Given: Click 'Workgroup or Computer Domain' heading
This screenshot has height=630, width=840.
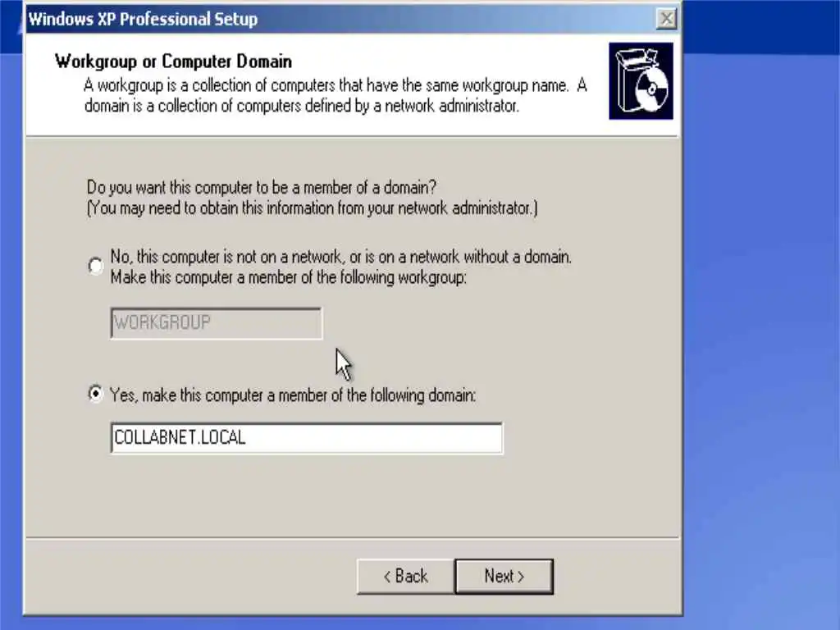Looking at the screenshot, I should click(x=173, y=62).
